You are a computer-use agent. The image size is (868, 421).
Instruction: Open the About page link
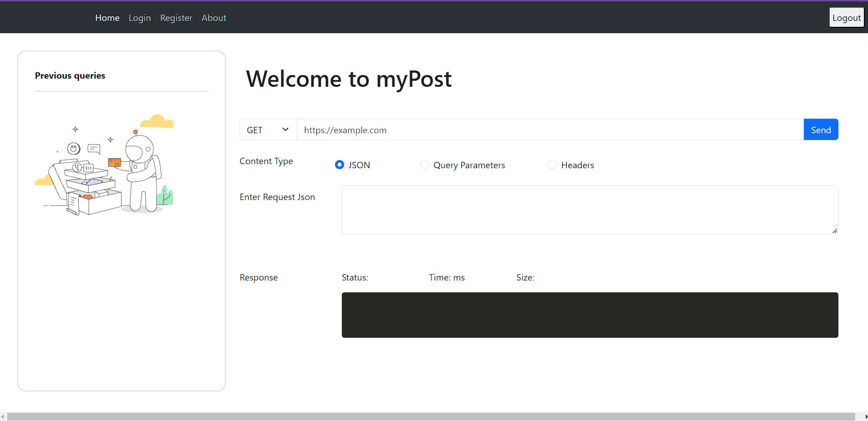tap(214, 18)
